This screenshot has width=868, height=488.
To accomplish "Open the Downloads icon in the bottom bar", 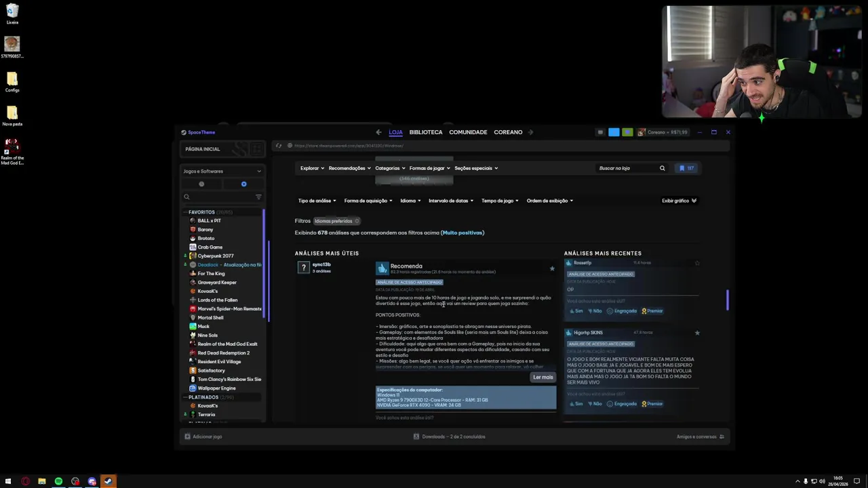I will coord(416,436).
